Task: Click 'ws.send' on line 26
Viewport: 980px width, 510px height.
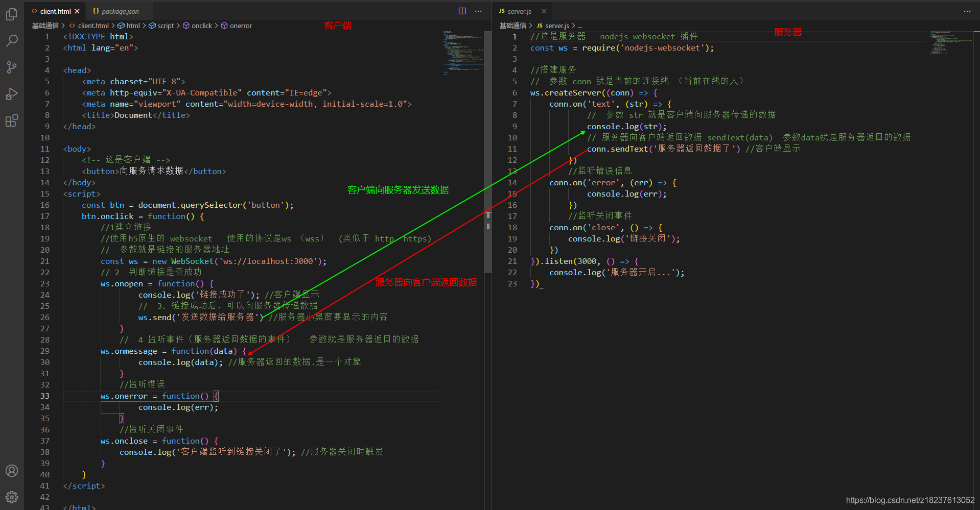Action: pos(155,318)
